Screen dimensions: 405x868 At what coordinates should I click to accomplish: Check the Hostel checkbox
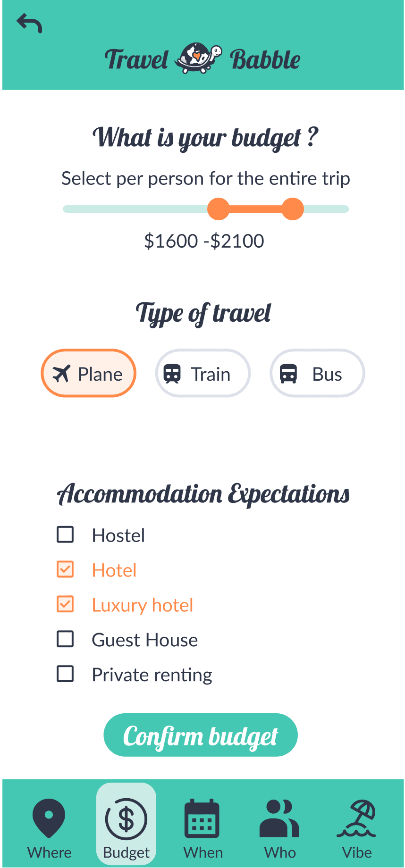point(65,535)
